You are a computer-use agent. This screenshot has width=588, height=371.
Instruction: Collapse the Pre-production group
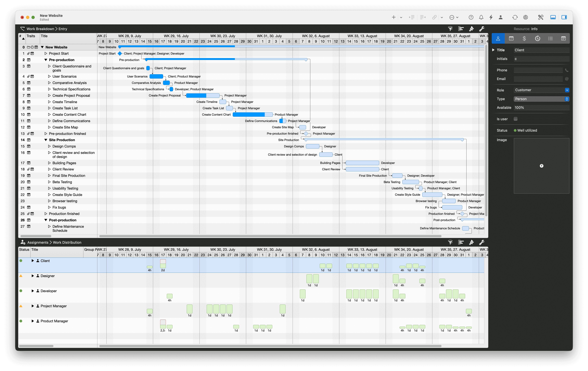coord(46,60)
